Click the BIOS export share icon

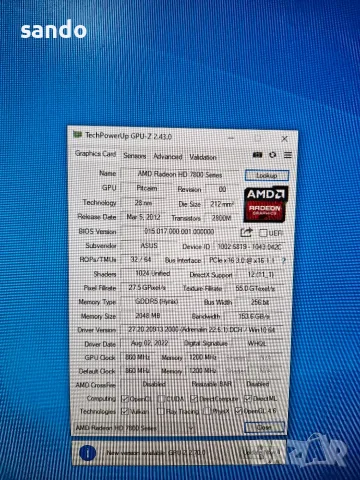246,232
